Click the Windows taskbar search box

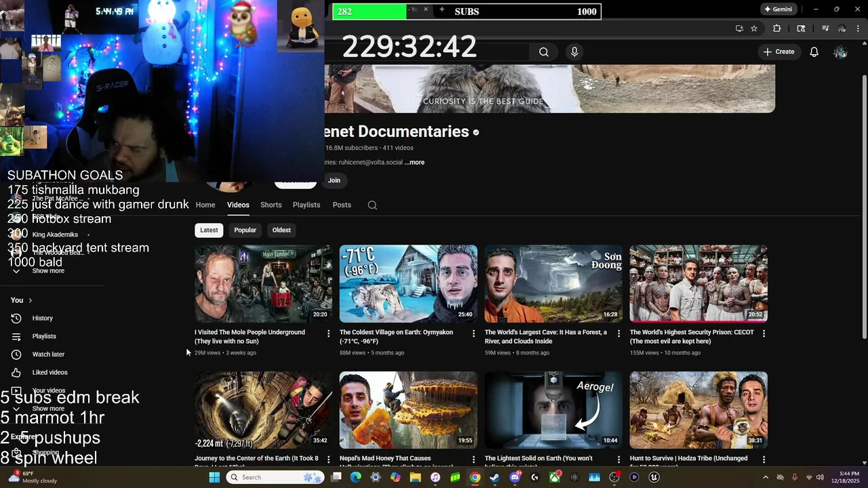(276, 477)
